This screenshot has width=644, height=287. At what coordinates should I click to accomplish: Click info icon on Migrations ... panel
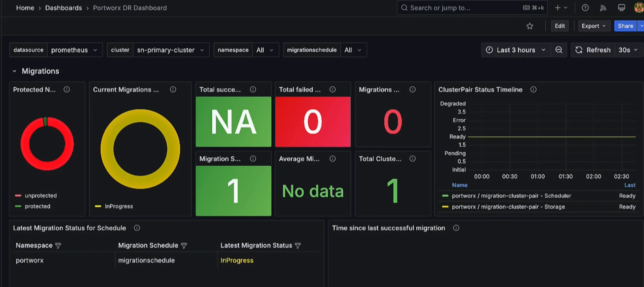tap(413, 89)
